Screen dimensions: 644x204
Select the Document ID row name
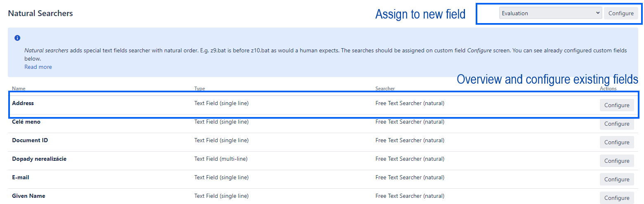coord(30,141)
